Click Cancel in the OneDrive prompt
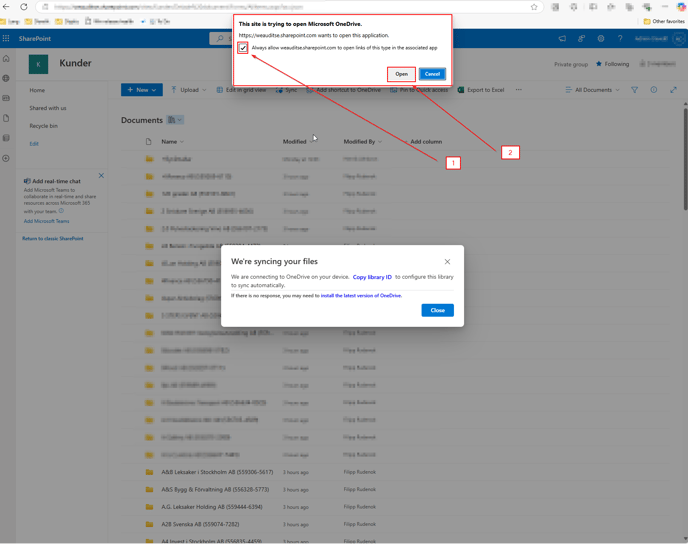The height and width of the screenshot is (544, 688). tap(432, 74)
